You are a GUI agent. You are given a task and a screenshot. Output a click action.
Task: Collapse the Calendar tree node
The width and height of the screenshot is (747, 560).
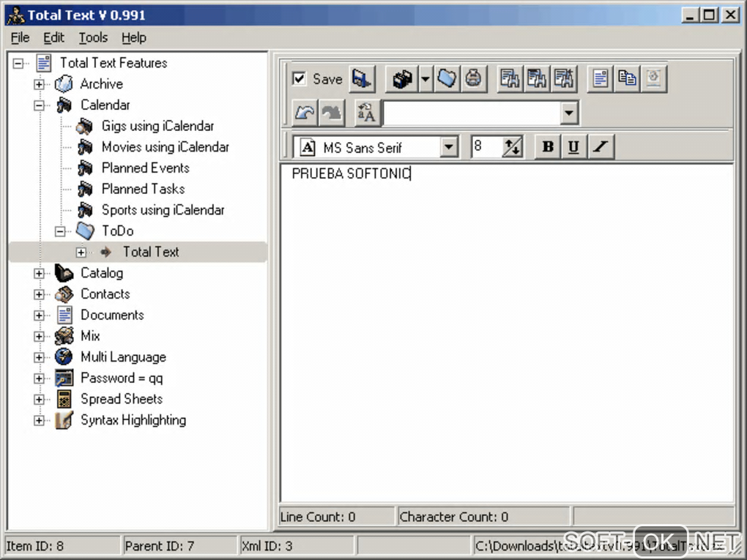click(x=39, y=105)
